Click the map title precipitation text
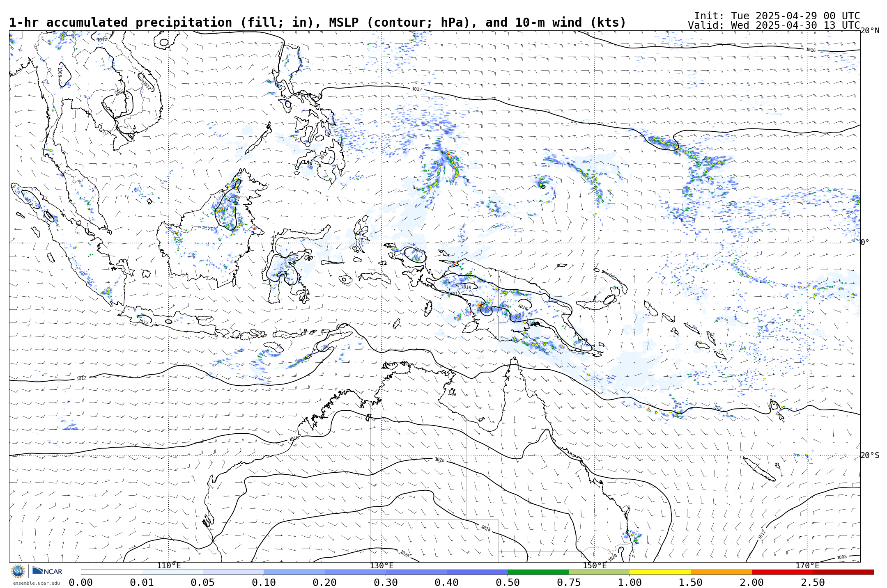This screenshot has width=887, height=588. click(x=317, y=23)
